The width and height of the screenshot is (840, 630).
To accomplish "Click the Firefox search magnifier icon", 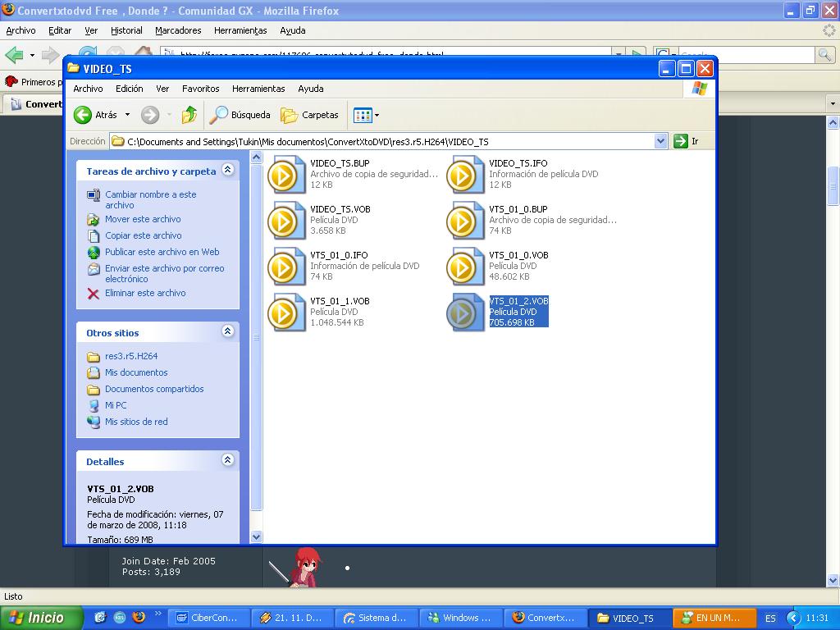I will click(x=824, y=55).
